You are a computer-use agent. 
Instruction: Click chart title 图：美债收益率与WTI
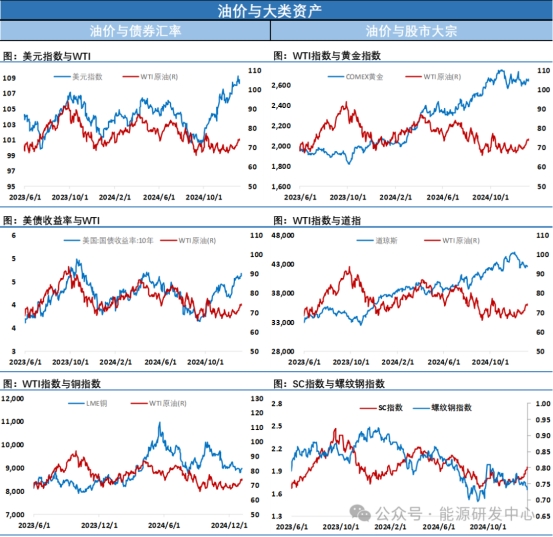pyautogui.click(x=51, y=221)
